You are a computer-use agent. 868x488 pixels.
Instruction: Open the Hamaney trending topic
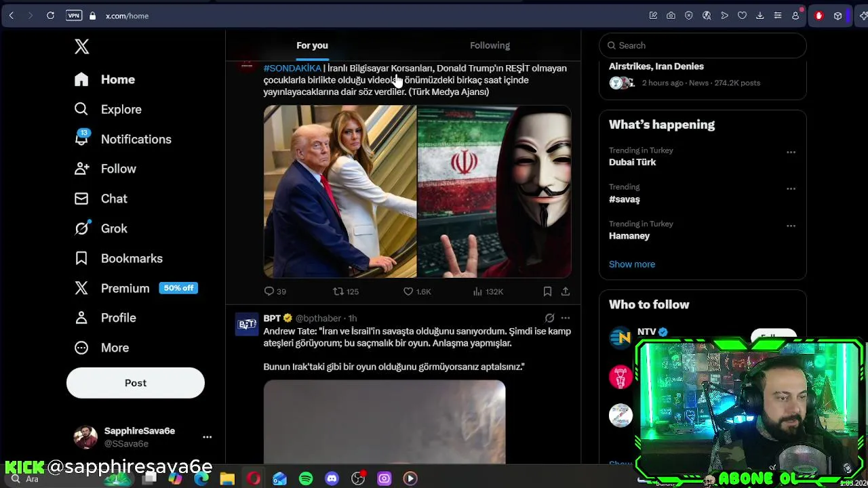tap(629, 236)
